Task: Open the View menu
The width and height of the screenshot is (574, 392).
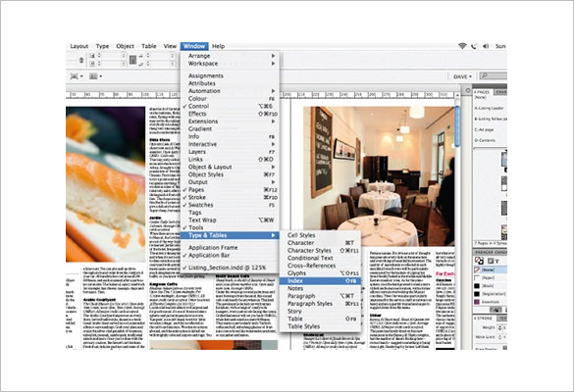Action: coord(170,46)
